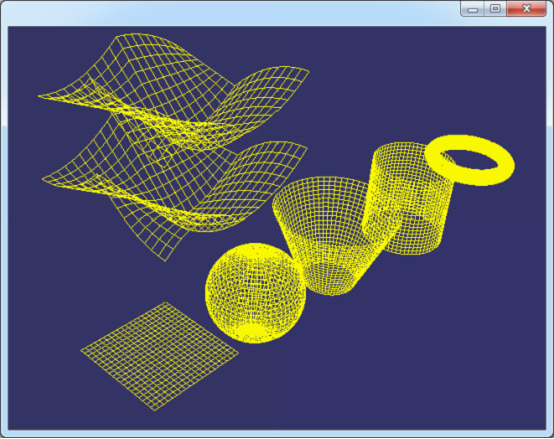
Task: Select the flat wireframe plane grid
Action: [160, 356]
